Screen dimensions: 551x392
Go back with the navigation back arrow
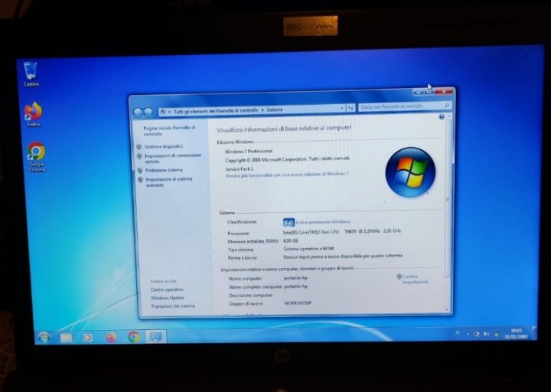tap(138, 113)
